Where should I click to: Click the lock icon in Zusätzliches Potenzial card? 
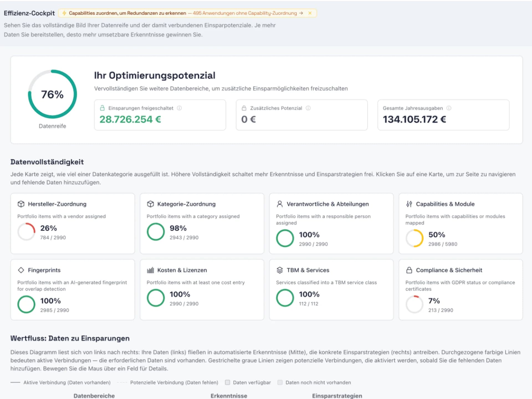244,108
